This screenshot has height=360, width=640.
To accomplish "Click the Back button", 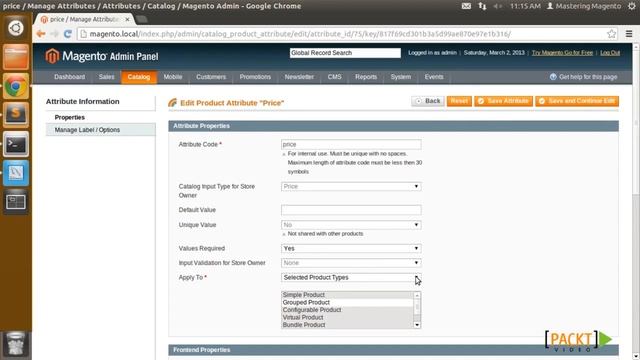I will 428,101.
